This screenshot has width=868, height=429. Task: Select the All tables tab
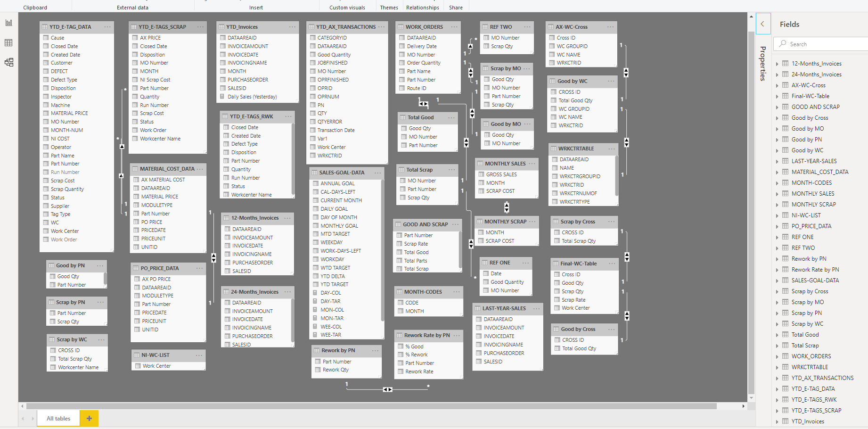(x=58, y=418)
